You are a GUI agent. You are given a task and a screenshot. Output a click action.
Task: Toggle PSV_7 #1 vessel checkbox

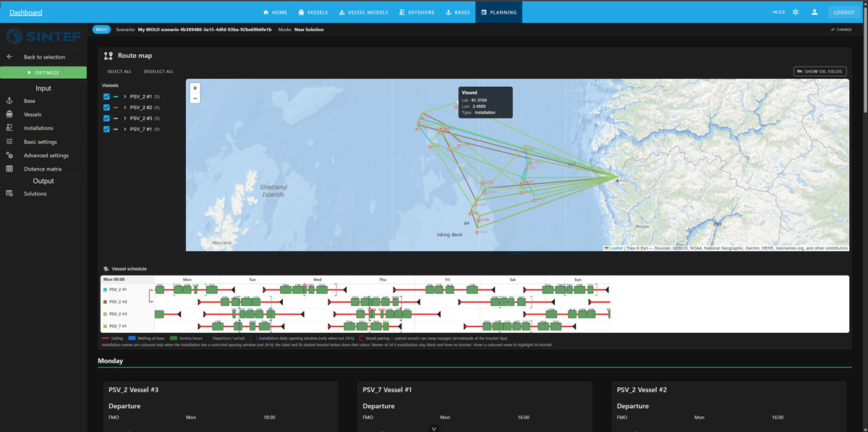[x=106, y=129]
